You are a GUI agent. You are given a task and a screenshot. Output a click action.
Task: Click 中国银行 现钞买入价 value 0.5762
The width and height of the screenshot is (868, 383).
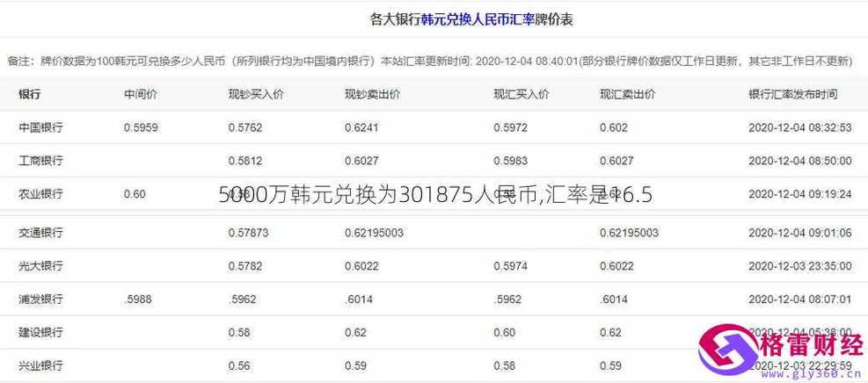pyautogui.click(x=245, y=127)
